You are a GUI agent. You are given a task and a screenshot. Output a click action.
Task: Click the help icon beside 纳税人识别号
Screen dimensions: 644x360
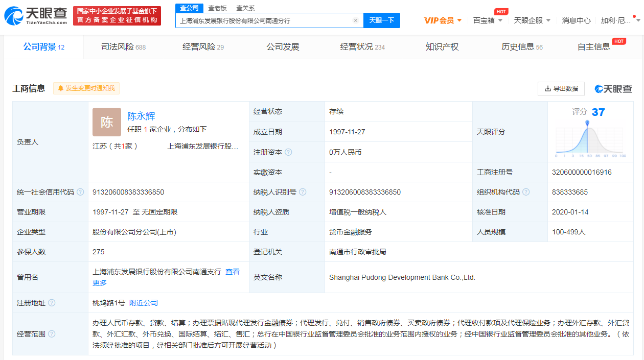pos(303,192)
